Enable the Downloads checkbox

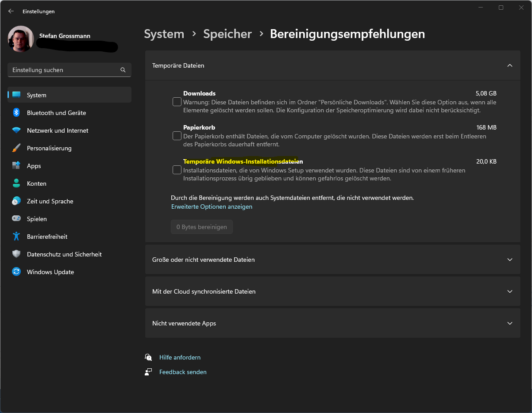pos(177,102)
